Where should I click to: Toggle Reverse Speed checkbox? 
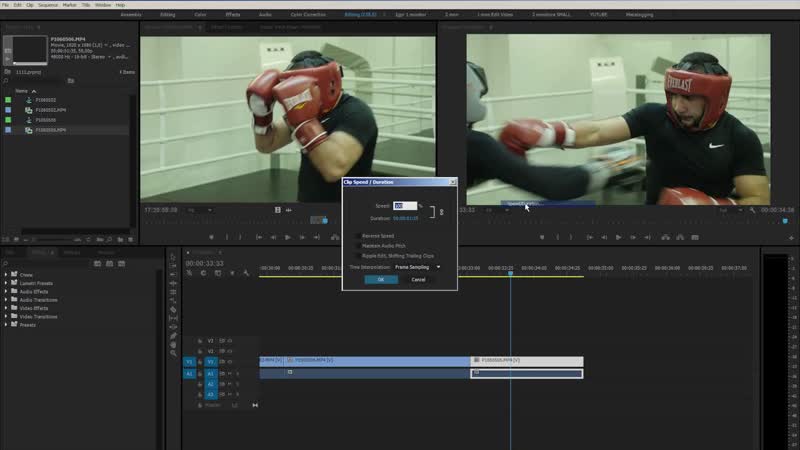(358, 236)
